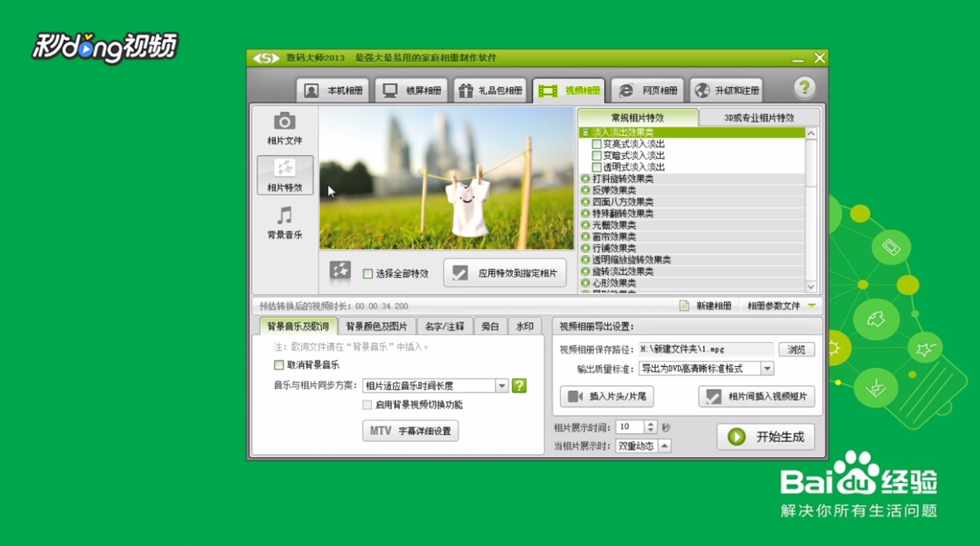Click 浏览 to change save path
980x546 pixels.
tap(796, 349)
